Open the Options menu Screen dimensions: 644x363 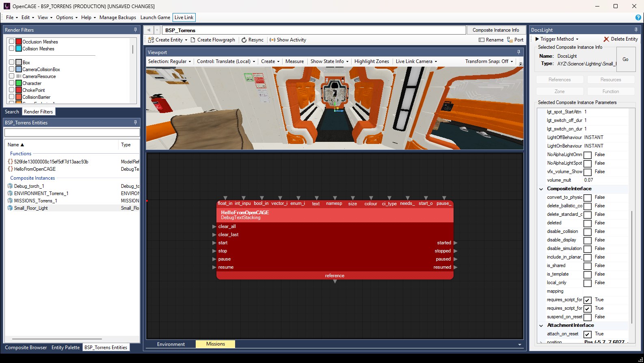[x=67, y=17]
